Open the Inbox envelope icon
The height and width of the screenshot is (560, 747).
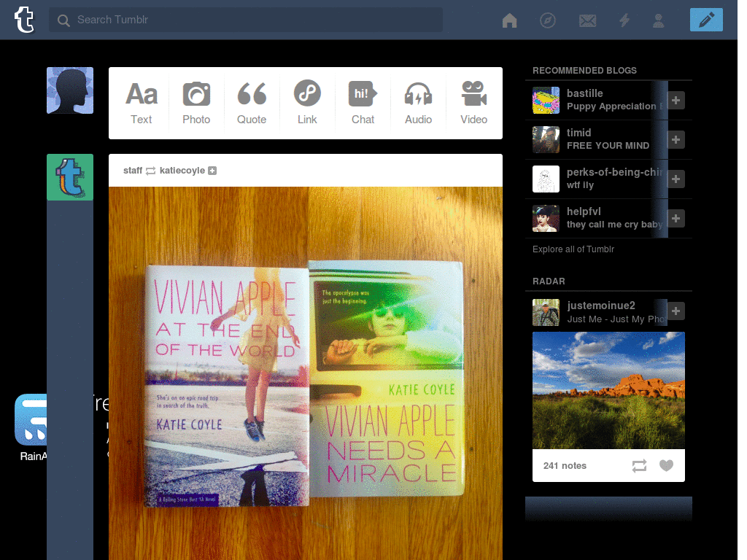[587, 20]
